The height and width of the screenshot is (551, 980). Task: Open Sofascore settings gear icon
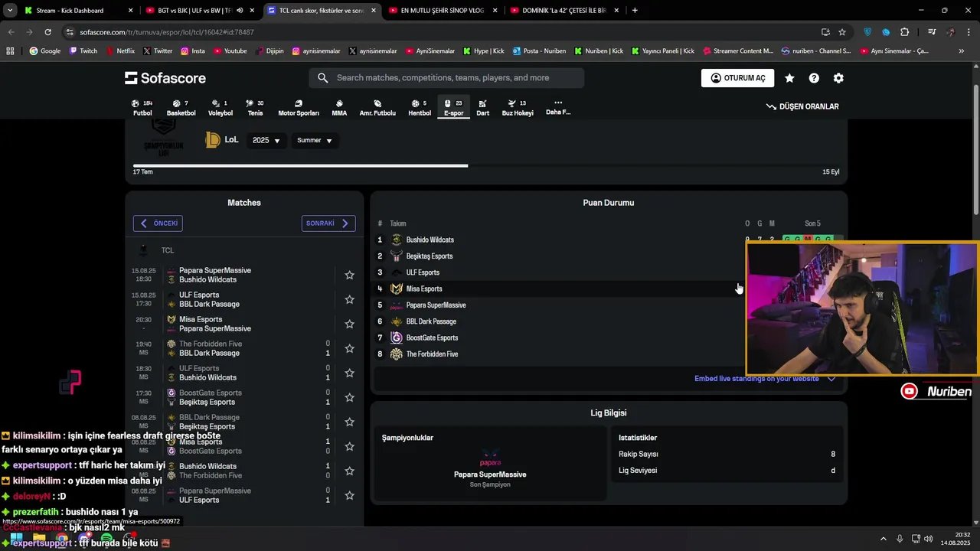pyautogui.click(x=838, y=78)
